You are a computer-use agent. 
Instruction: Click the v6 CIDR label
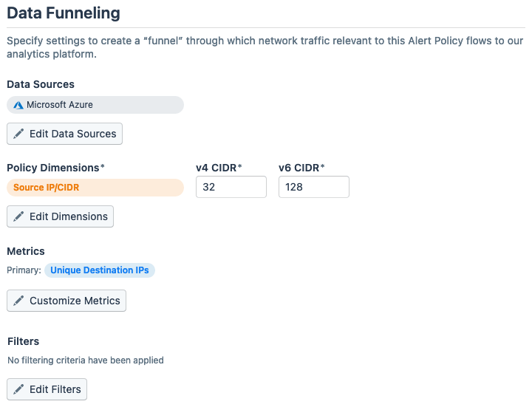[301, 168]
